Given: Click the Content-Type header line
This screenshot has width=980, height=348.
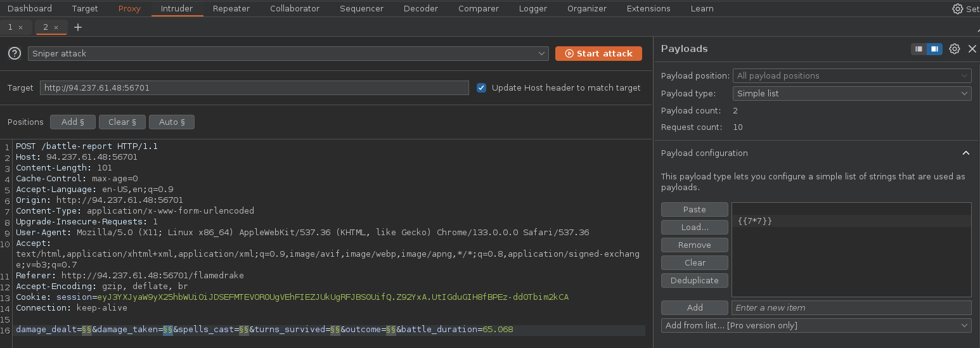Looking at the screenshot, I should [x=135, y=210].
